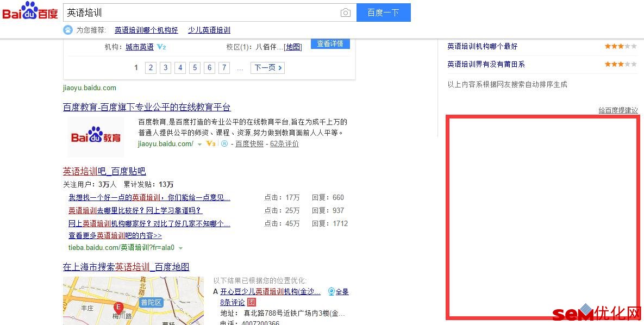The width and height of the screenshot is (644, 325).
Task: Click star rating beside 英语培训机构哪个最好
Action: pyautogui.click(x=621, y=46)
